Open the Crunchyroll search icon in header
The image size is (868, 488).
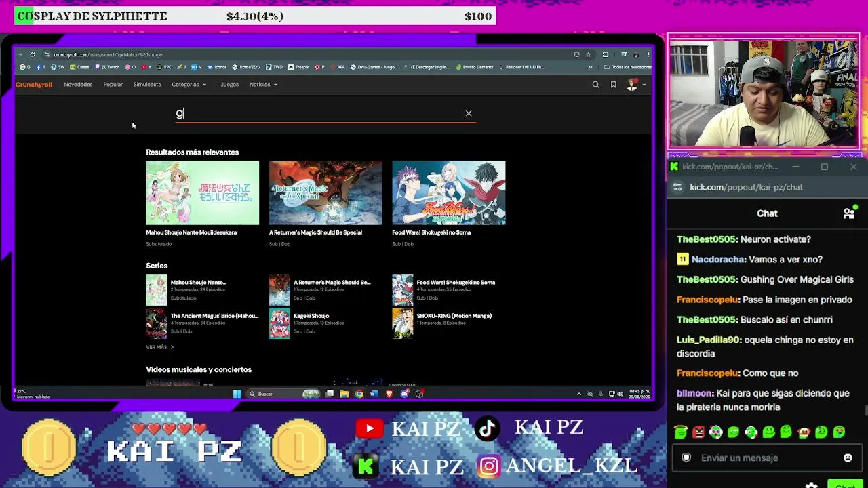click(595, 85)
